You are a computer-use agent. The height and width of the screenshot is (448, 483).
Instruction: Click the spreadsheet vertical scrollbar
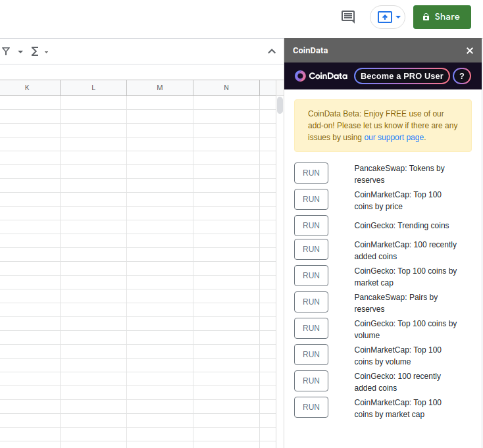280,105
